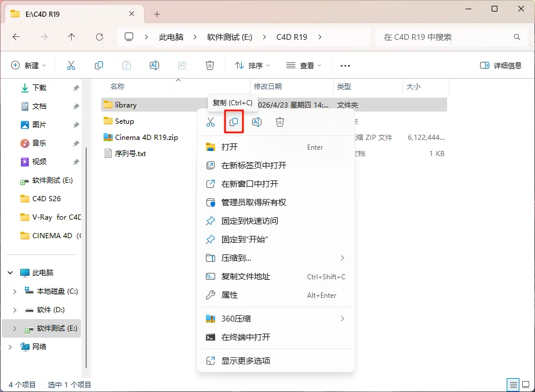This screenshot has height=392, width=535.
Task: Open the 360压缩 submenu
Action: [x=276, y=319]
